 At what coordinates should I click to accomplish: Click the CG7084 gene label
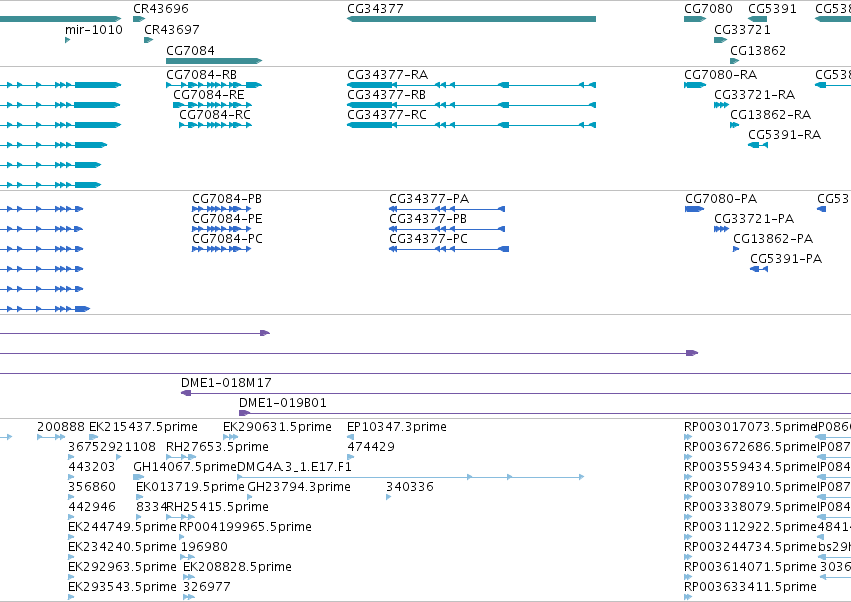click(190, 50)
